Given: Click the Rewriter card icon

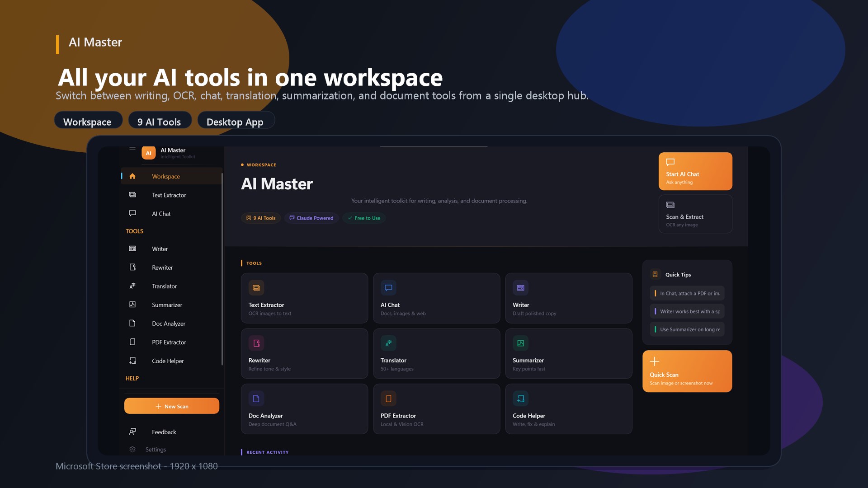Looking at the screenshot, I should (256, 343).
